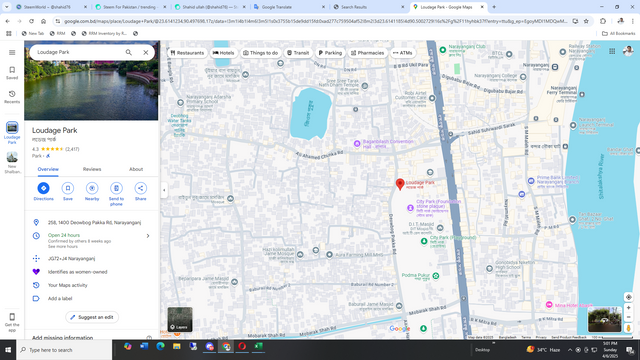Click Suggest an edit button
Viewport: 640px width, 360px height.
pyautogui.click(x=92, y=317)
